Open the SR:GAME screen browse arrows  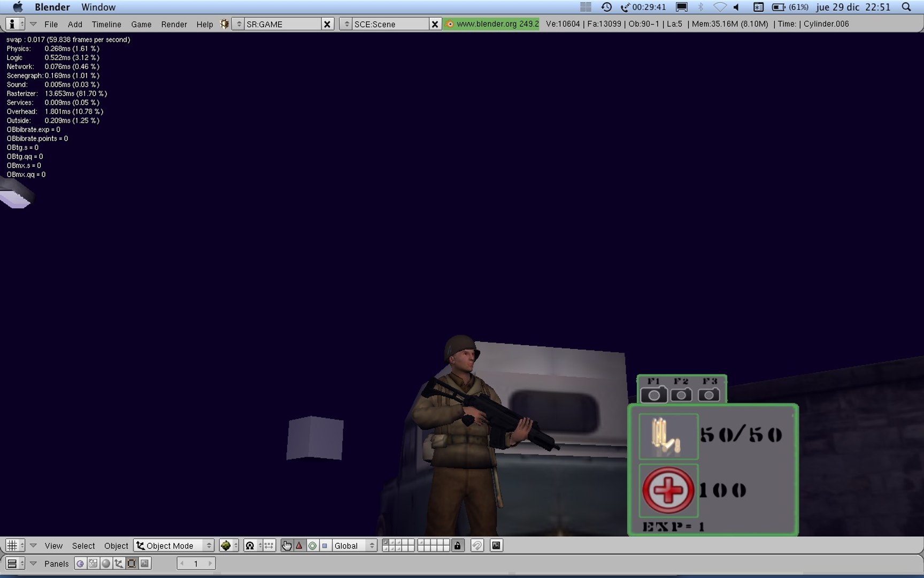click(239, 24)
